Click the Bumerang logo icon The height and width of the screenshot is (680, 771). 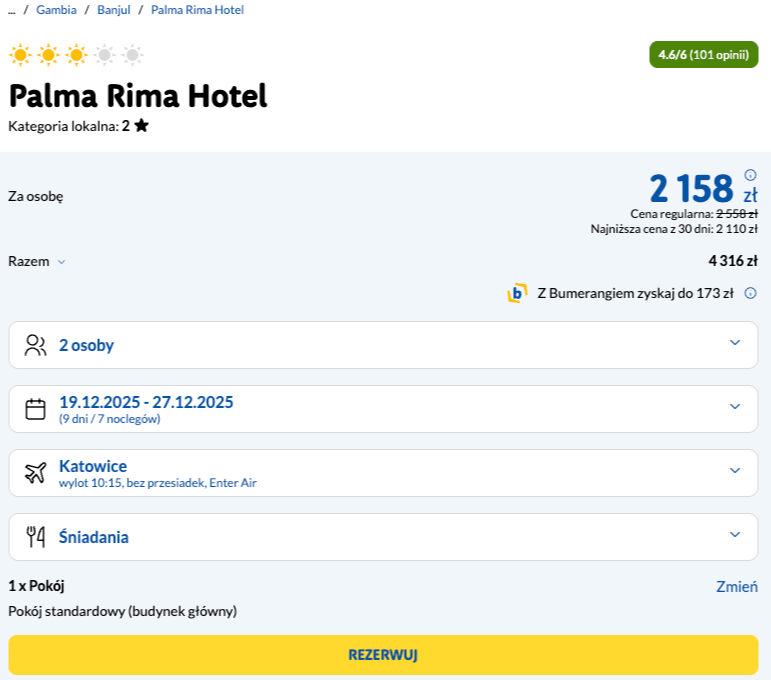point(517,293)
